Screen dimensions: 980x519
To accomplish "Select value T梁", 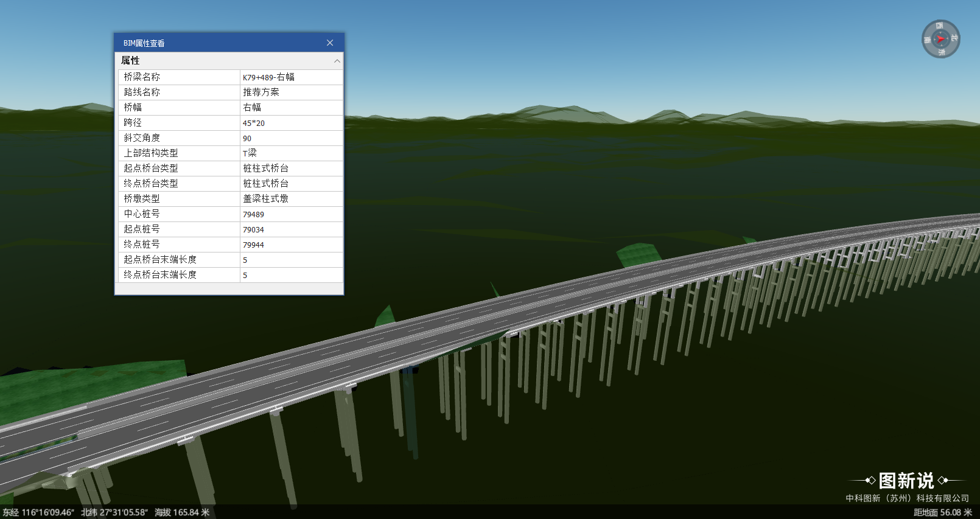I will (292, 153).
